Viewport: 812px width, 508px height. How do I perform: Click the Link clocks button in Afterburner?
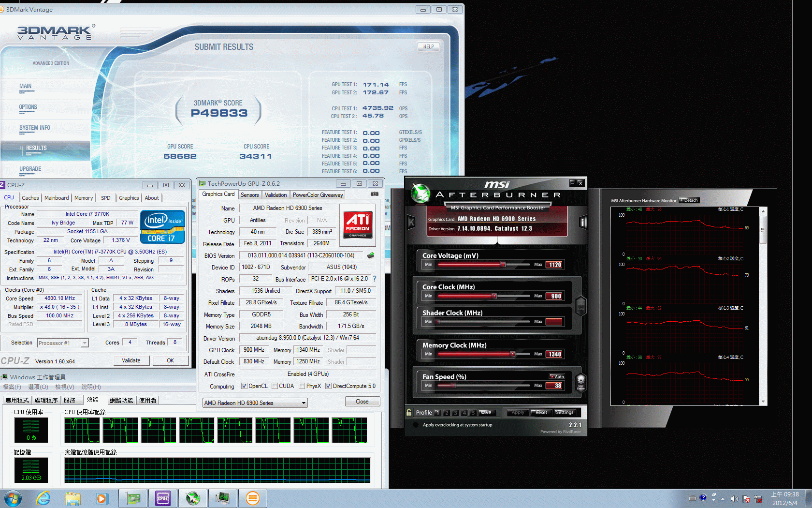[x=581, y=306]
